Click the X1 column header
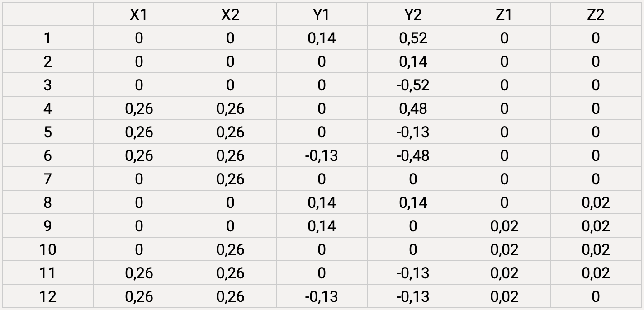The height and width of the screenshot is (310, 644). pos(139,15)
